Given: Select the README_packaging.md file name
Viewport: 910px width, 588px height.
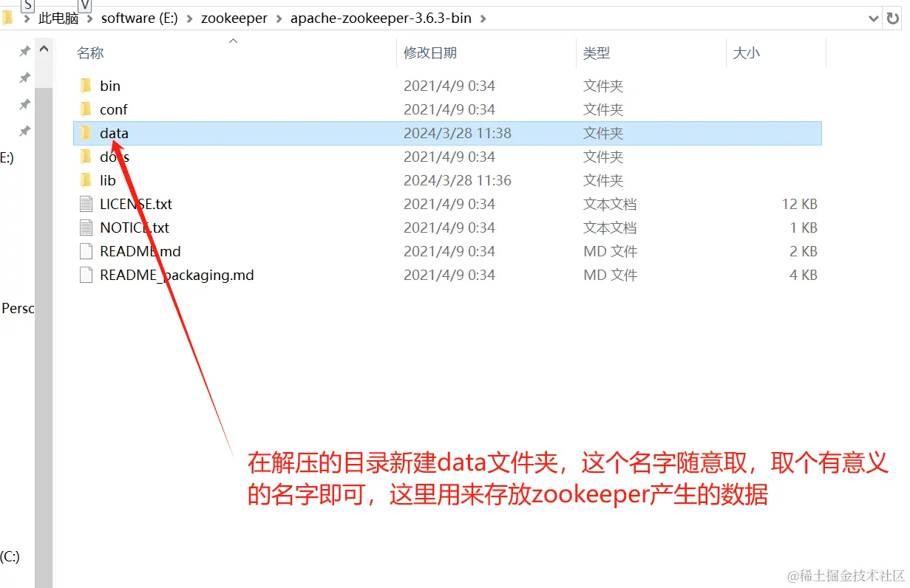Looking at the screenshot, I should 177,275.
